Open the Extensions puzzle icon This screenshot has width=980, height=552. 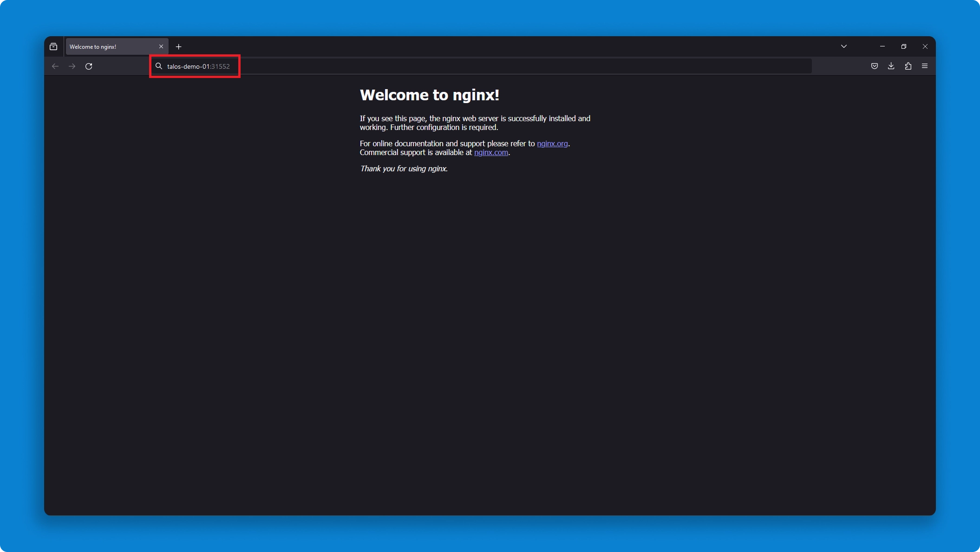tap(908, 66)
